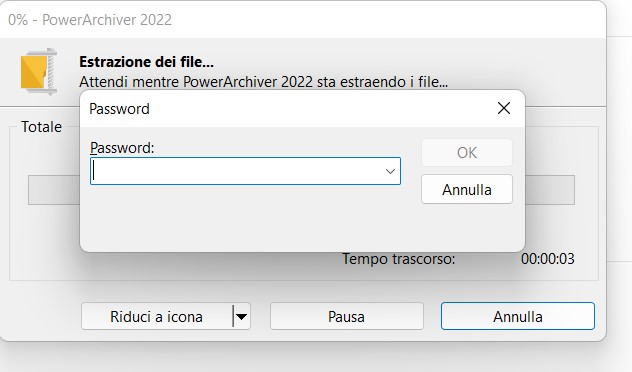This screenshot has width=632, height=372.
Task: Click the Password dialog title bar text
Action: point(119,109)
